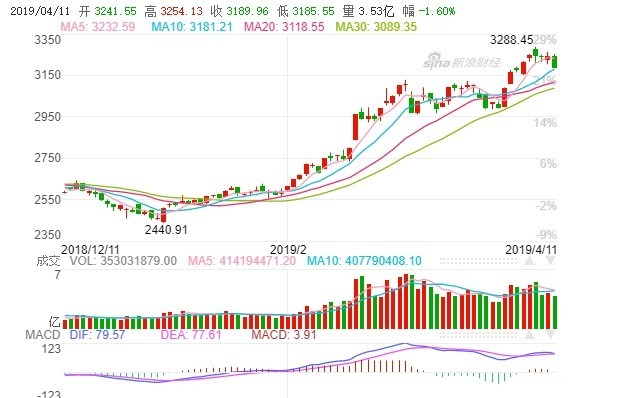
Task: Grab the dotted drag handle of the volume panel
Action: [x=478, y=261]
